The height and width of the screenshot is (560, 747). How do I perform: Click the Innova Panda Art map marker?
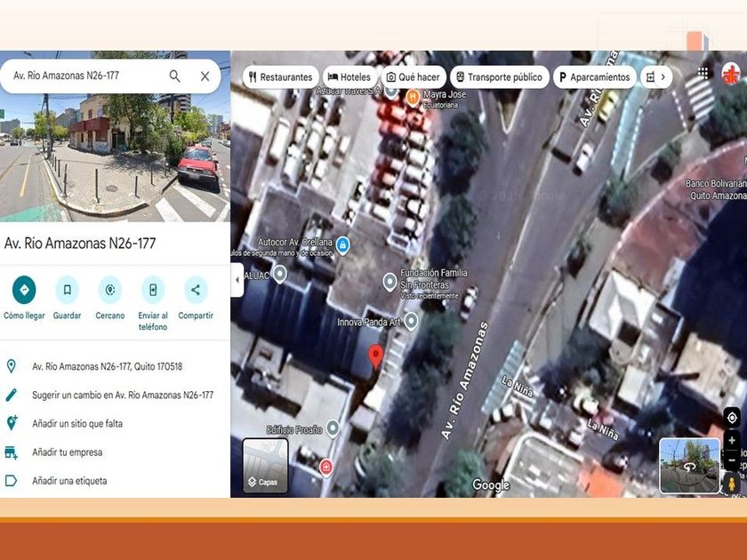(x=411, y=322)
